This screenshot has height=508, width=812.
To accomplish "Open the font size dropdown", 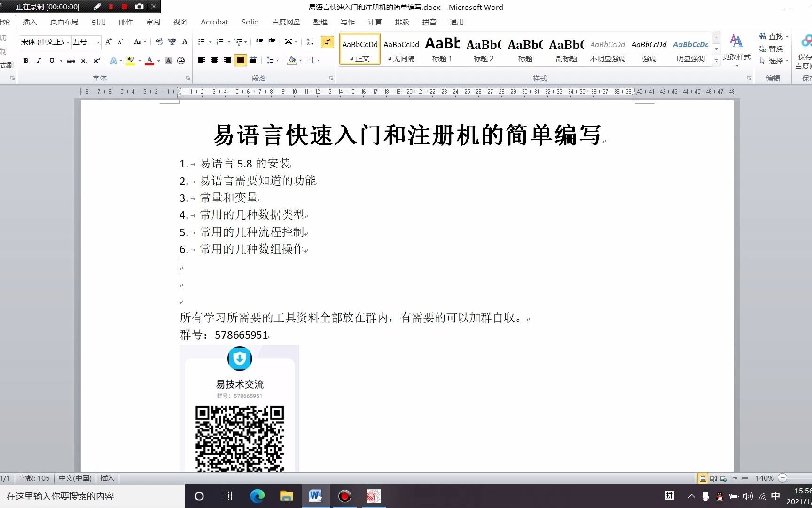I will pos(97,42).
